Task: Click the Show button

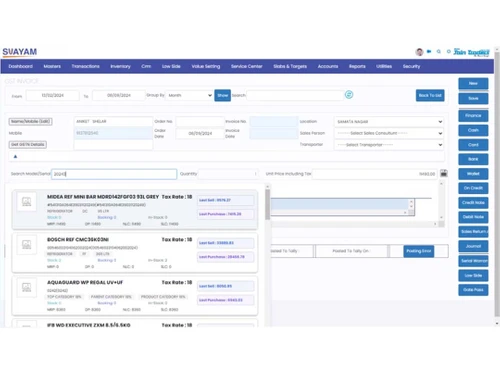Action: point(223,95)
